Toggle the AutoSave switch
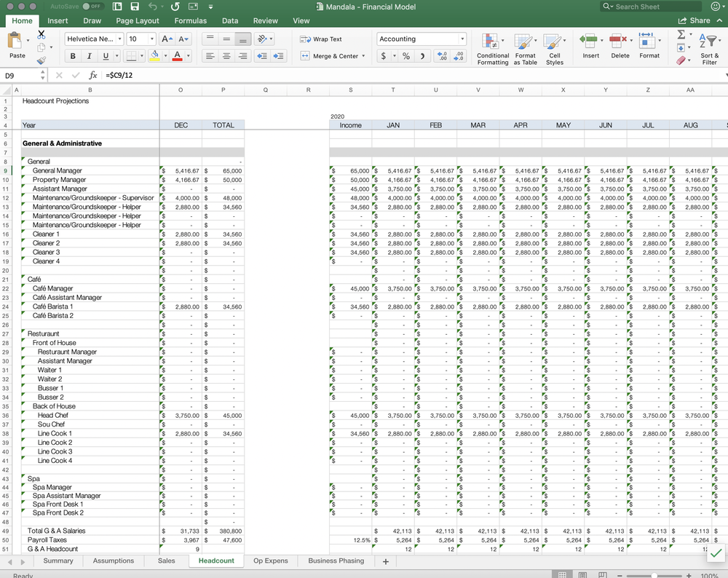The height and width of the screenshot is (578, 728). click(x=92, y=7)
